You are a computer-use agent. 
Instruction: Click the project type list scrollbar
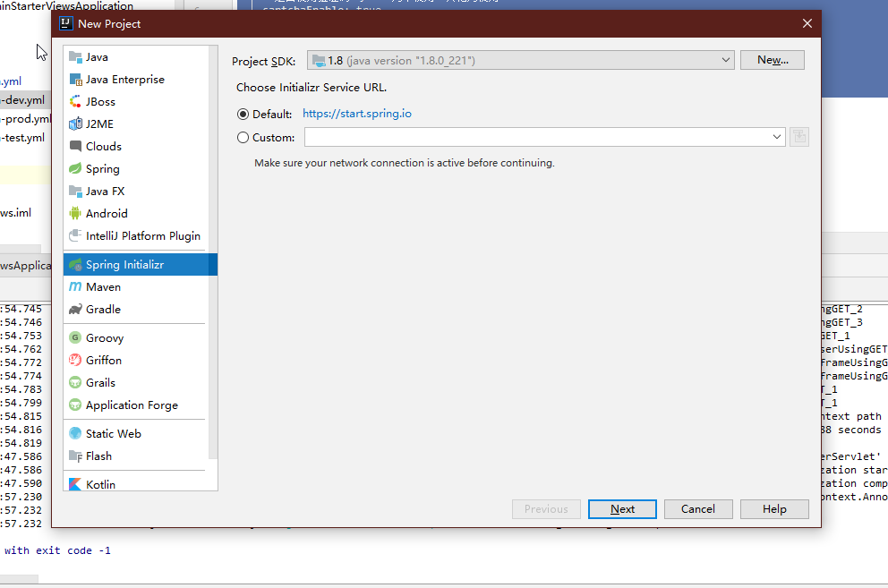point(213,252)
